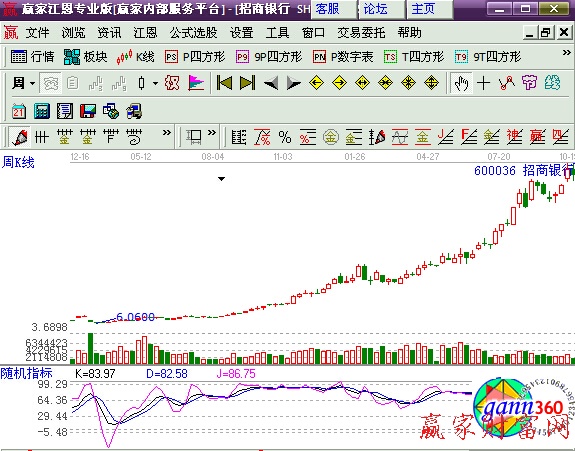The height and width of the screenshot is (451, 575).
Task: Open the 帮助 menu
Action: [x=410, y=33]
